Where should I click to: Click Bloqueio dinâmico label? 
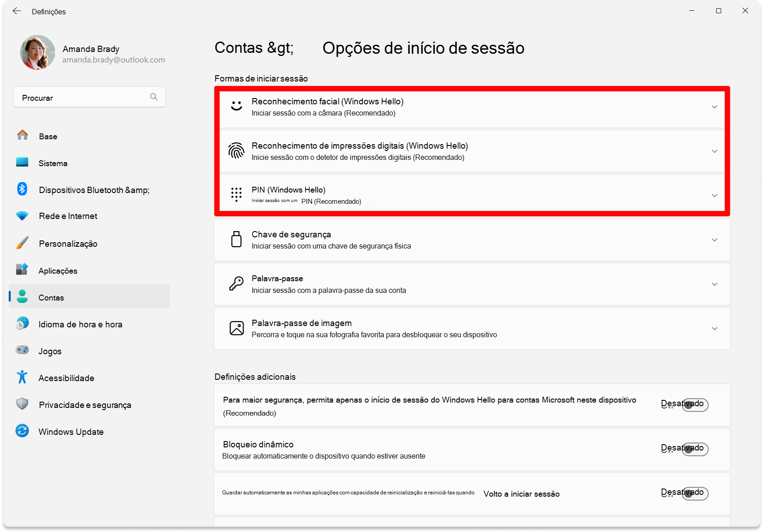pyautogui.click(x=258, y=444)
